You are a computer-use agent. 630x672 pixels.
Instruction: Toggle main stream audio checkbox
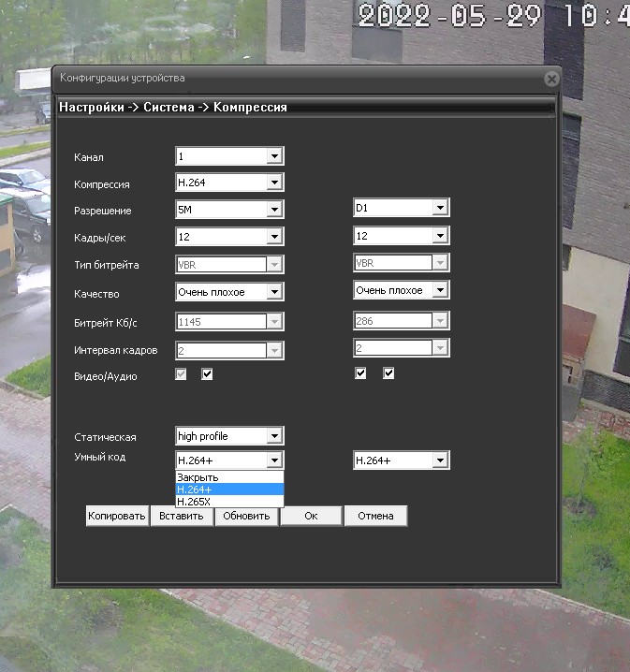click(208, 374)
